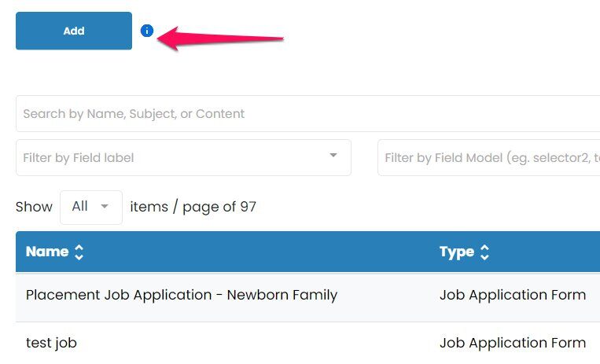
Task: Click the items / page of 97 text
Action: [193, 207]
